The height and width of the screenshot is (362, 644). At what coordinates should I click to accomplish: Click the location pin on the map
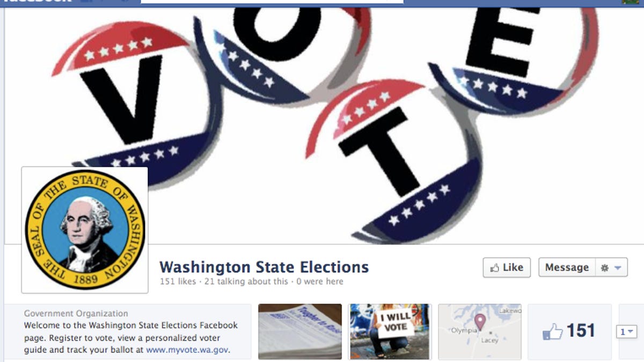(x=480, y=322)
